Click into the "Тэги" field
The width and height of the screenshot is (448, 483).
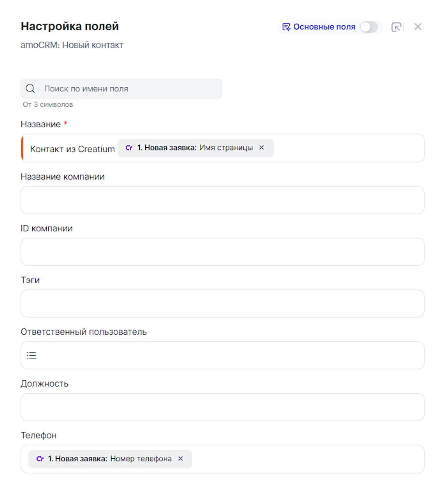tap(222, 303)
